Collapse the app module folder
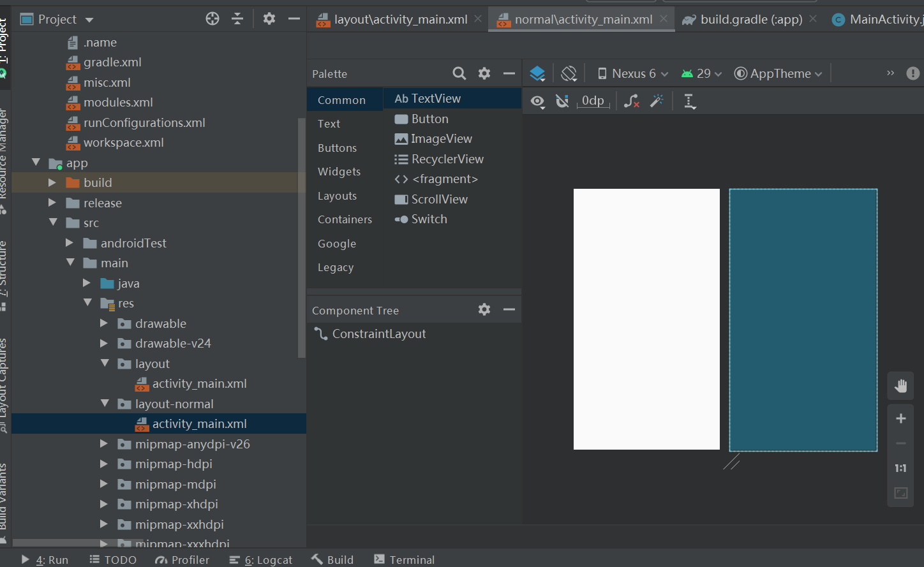924x567 pixels. click(x=36, y=163)
